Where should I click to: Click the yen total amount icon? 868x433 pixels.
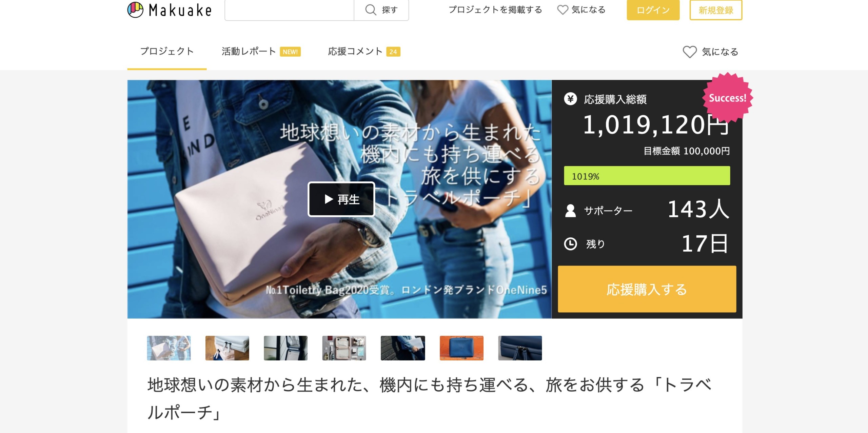point(570,99)
